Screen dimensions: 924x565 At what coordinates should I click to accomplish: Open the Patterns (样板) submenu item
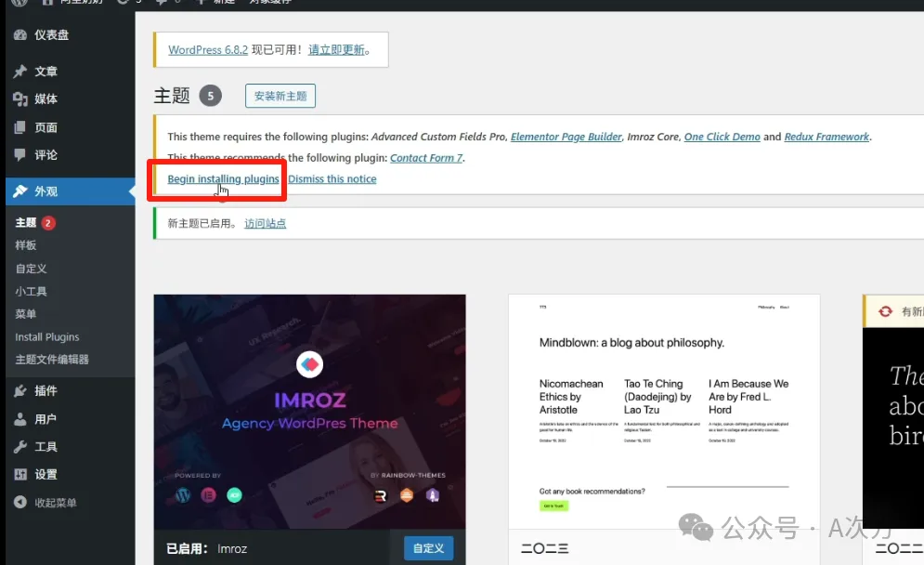pos(25,244)
